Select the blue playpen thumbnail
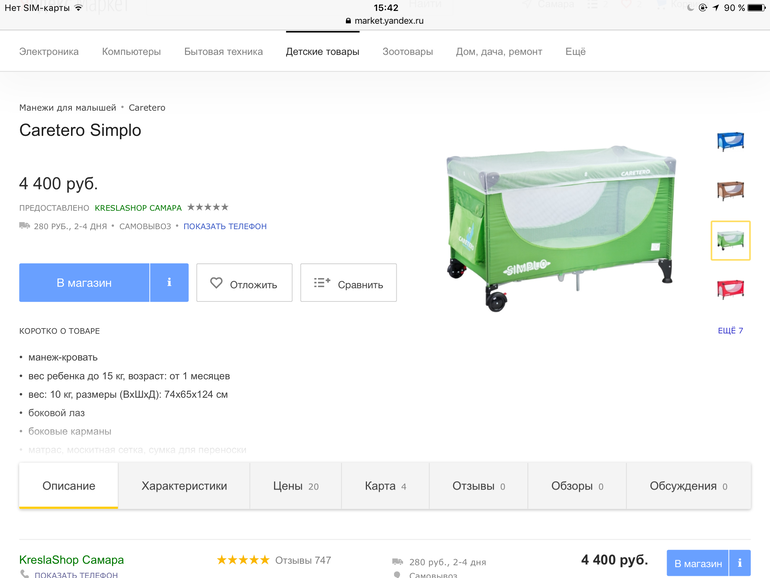The width and height of the screenshot is (770, 578). [x=730, y=141]
